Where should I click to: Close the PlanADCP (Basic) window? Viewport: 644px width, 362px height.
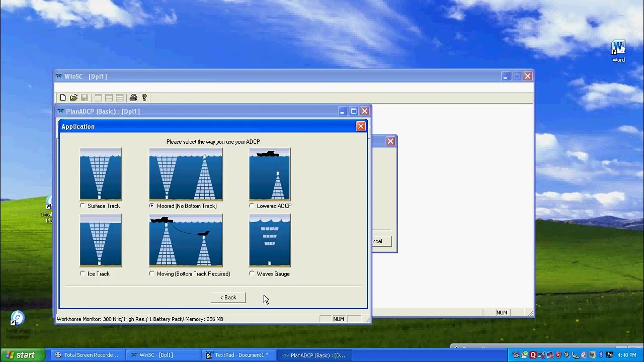tap(365, 111)
